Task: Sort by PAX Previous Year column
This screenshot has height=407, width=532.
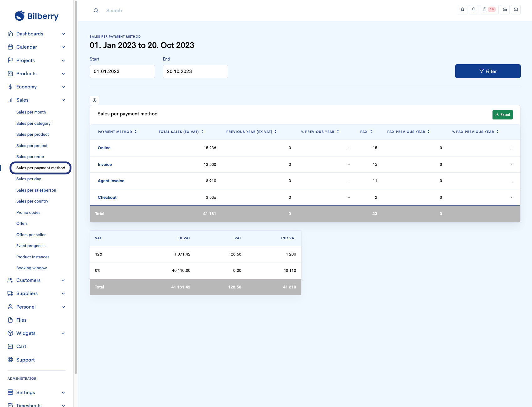Action: [x=408, y=132]
